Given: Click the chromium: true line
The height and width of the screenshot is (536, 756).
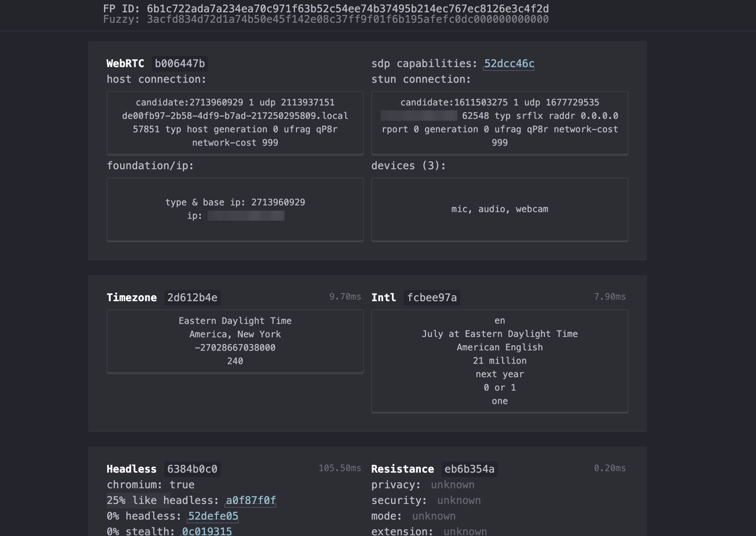Looking at the screenshot, I should (x=150, y=485).
